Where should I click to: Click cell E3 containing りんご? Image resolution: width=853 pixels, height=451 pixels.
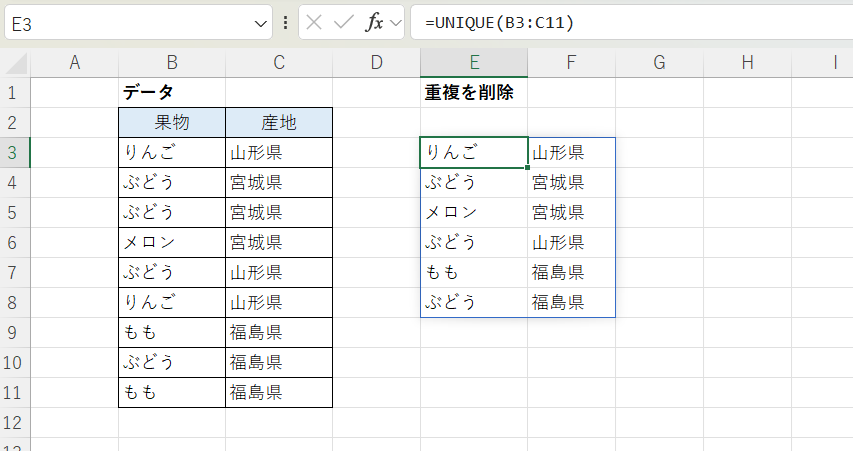pyautogui.click(x=474, y=152)
